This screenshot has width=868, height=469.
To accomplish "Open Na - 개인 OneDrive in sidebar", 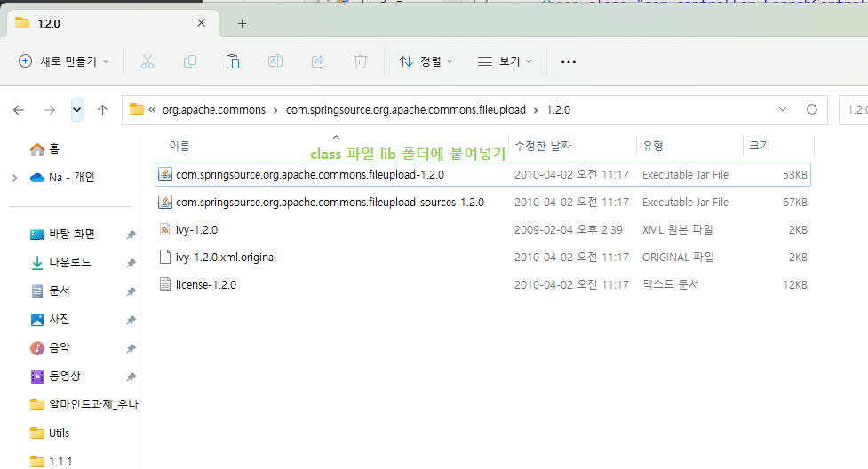I will tap(62, 177).
